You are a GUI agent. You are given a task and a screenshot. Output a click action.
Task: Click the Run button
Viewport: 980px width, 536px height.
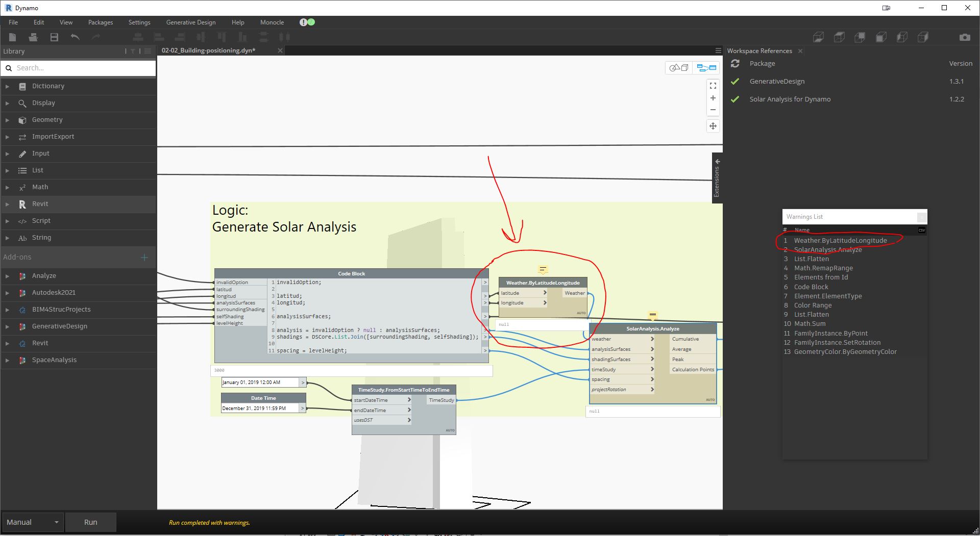point(91,522)
